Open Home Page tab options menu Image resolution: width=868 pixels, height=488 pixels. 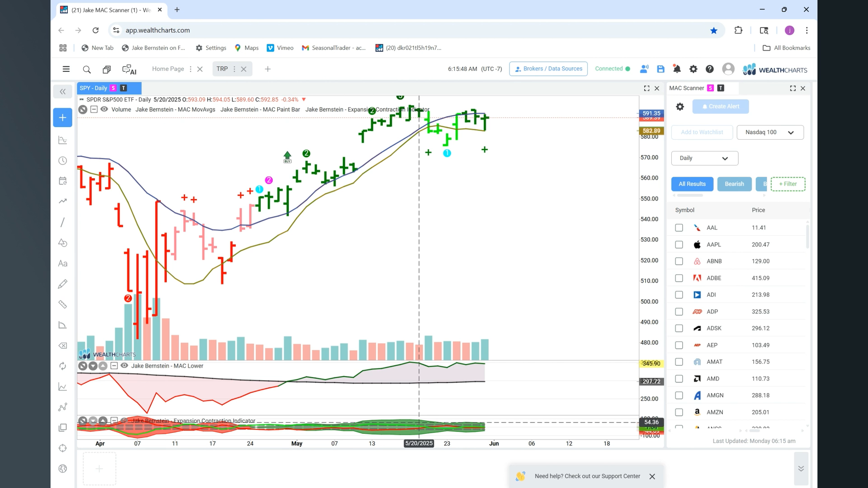click(x=190, y=69)
